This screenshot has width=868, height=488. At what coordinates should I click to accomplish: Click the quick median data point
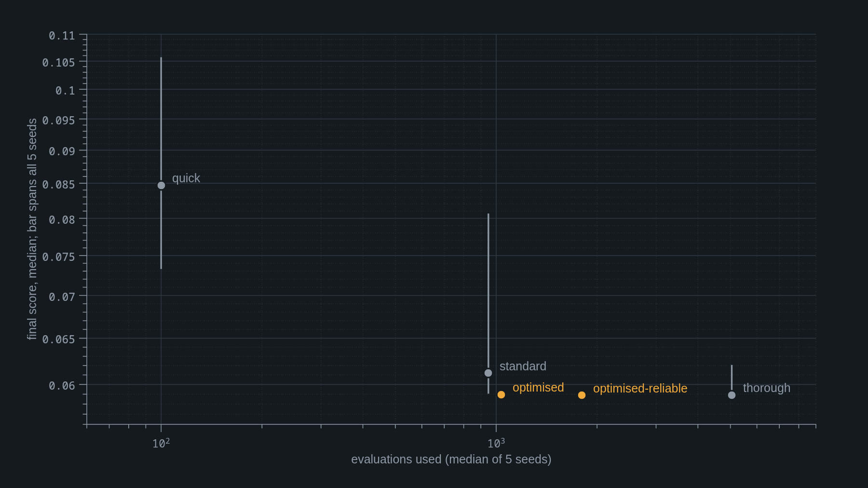pos(161,185)
